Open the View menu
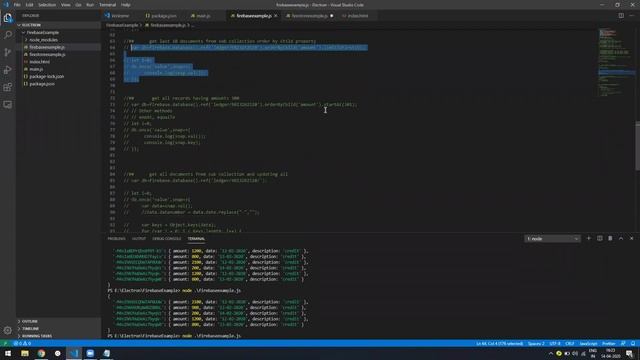This screenshot has height=360, width=640. 65,5
